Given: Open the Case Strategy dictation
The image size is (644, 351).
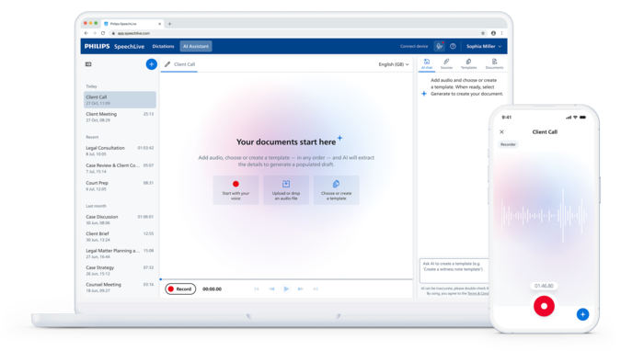Looking at the screenshot, I should click(120, 270).
